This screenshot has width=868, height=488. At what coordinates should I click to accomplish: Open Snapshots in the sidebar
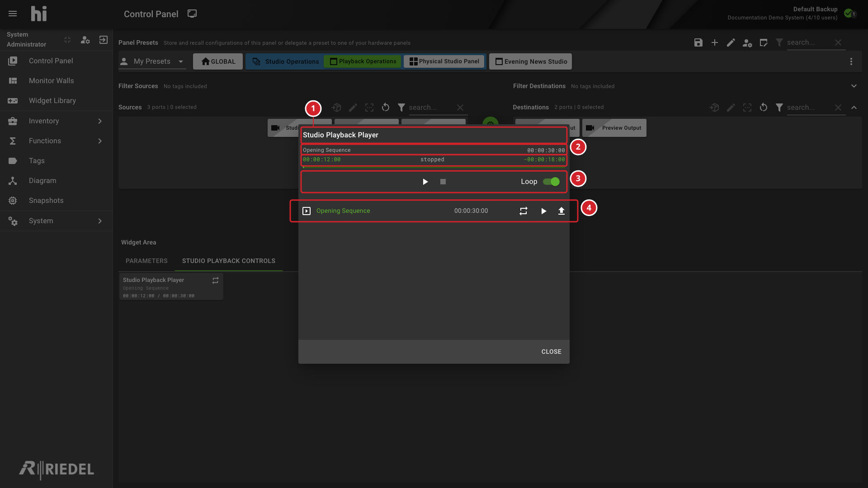coord(57,201)
